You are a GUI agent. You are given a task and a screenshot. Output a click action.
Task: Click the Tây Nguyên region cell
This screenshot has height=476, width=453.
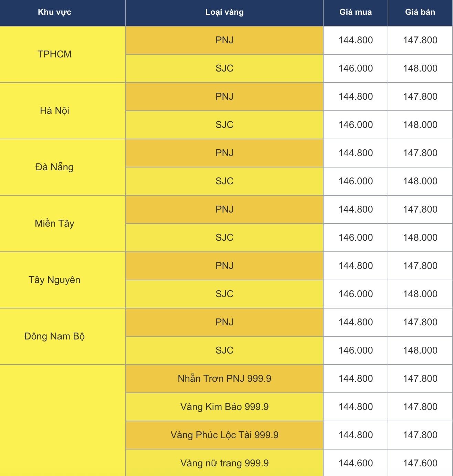(54, 280)
